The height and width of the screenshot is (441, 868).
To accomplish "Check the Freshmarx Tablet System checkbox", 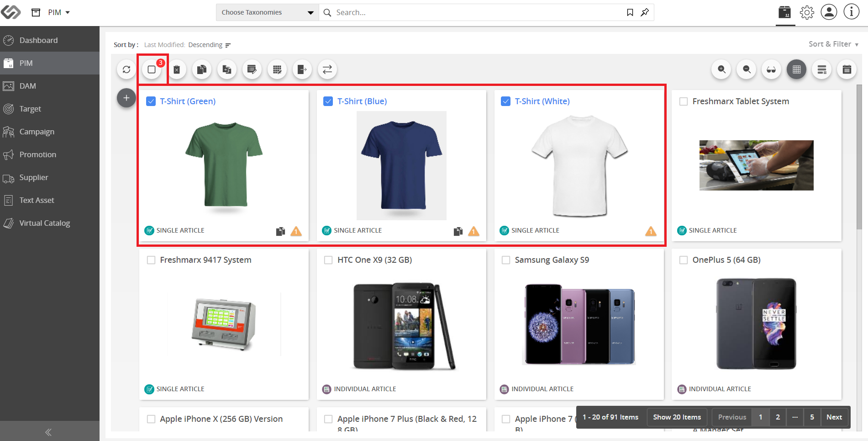I will pyautogui.click(x=684, y=101).
